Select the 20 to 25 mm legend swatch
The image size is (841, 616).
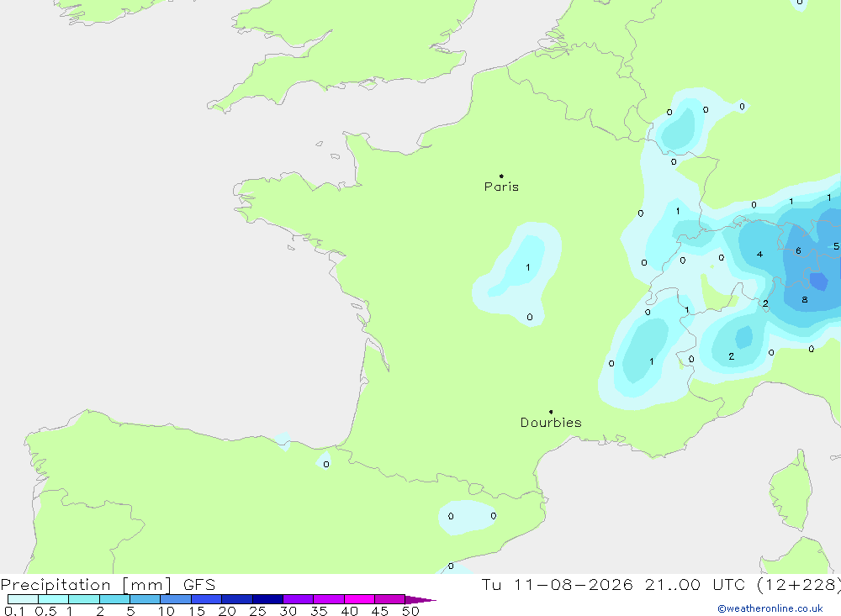point(237,599)
